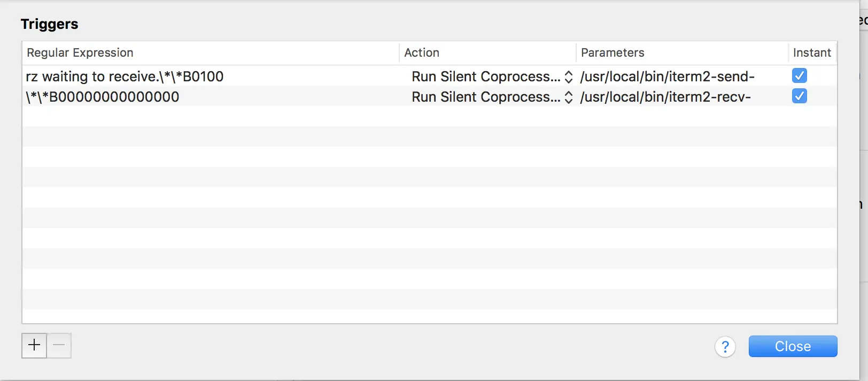This screenshot has height=381, width=868.
Task: Click the Triggers heading text
Action: [49, 24]
